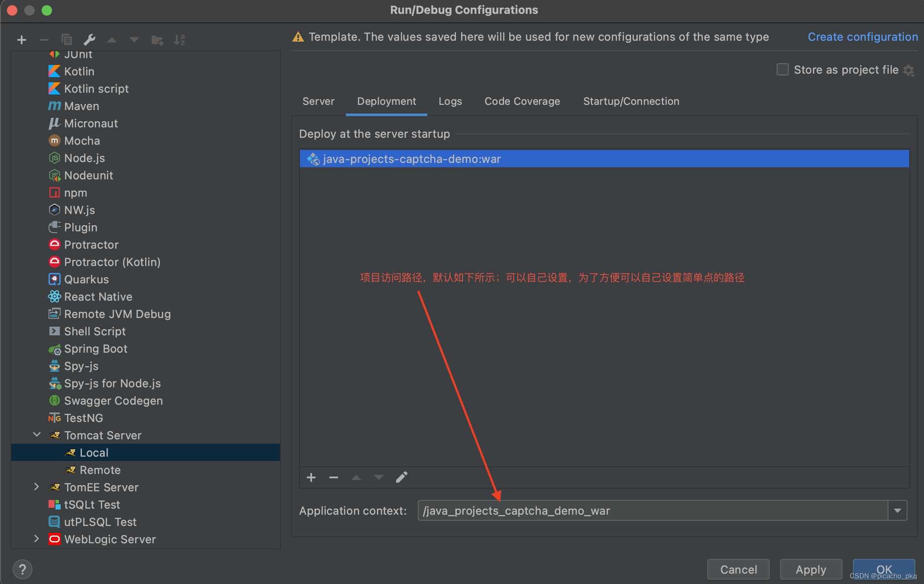Click the move configuration up arrow

click(112, 40)
